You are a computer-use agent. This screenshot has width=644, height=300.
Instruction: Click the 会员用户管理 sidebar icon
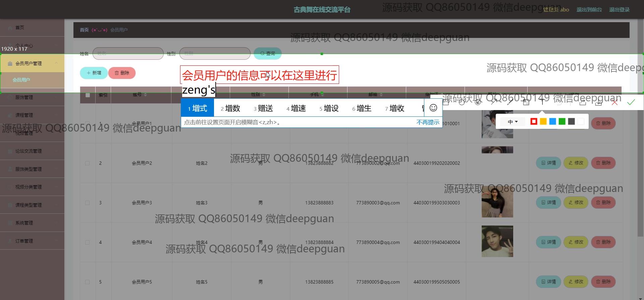tap(10, 63)
